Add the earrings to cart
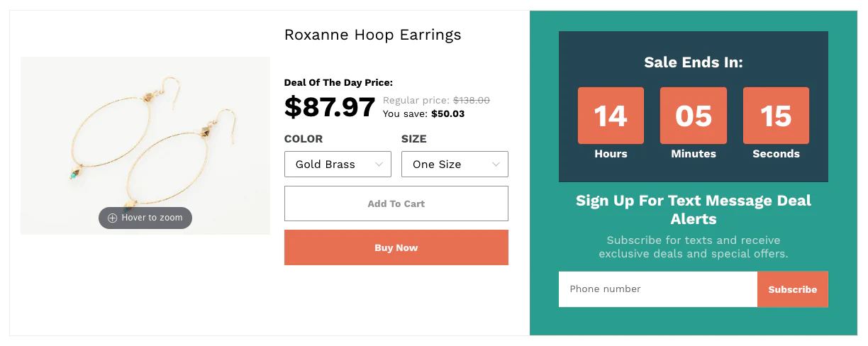The width and height of the screenshot is (868, 346). point(396,203)
